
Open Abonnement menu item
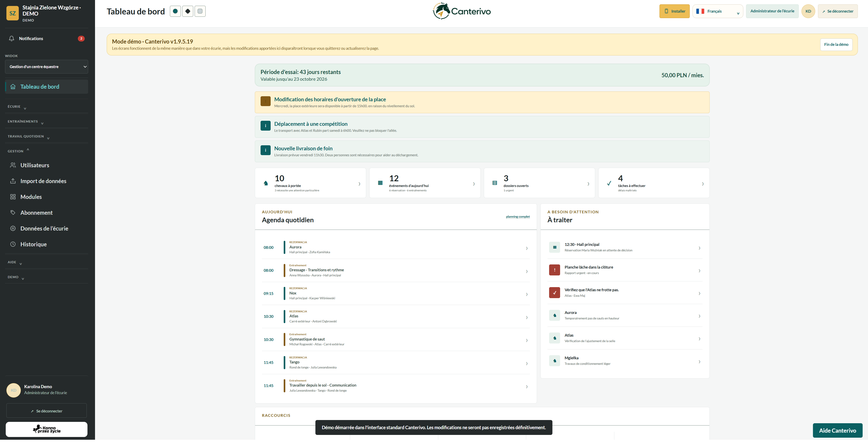point(46,213)
